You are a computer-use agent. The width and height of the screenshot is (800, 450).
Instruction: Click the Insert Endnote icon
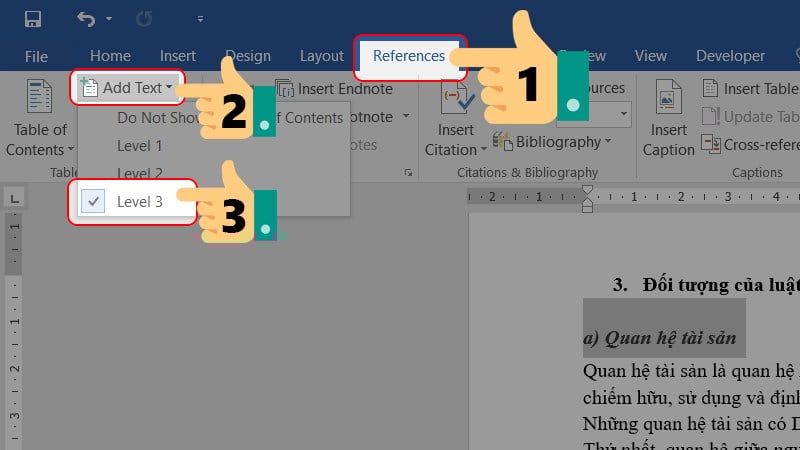click(x=284, y=89)
